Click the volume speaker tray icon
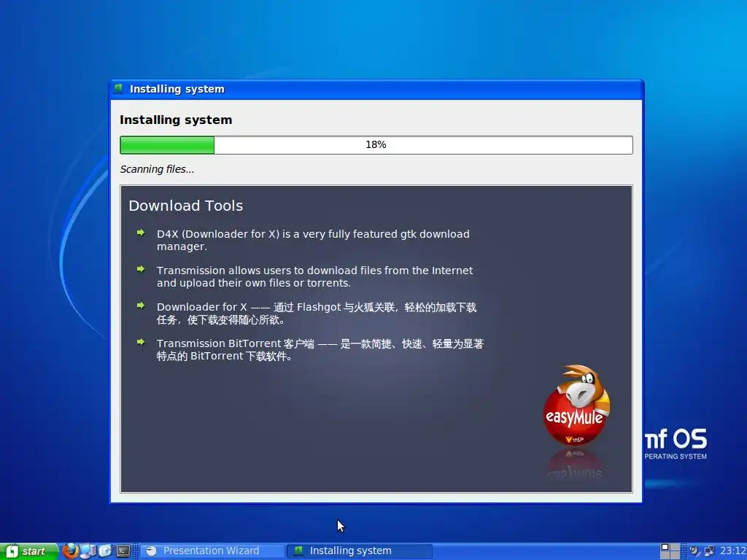Image resolution: width=747 pixels, height=560 pixels. click(x=694, y=551)
